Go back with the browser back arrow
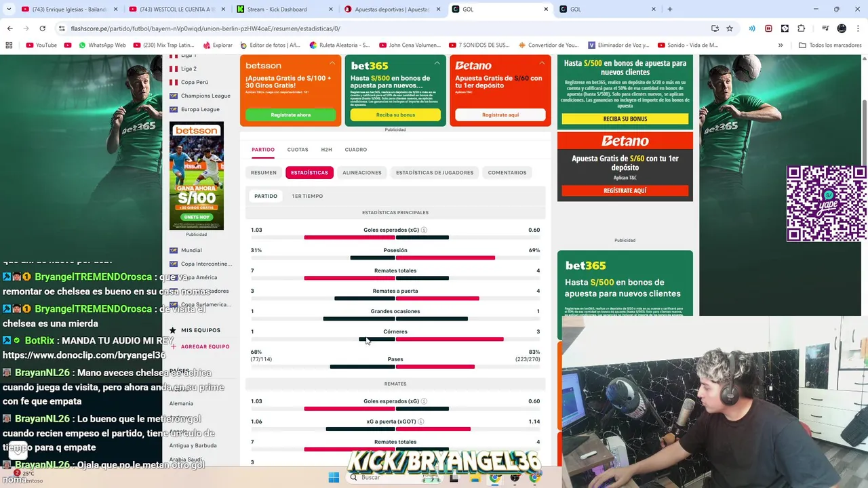Image resolution: width=868 pixels, height=488 pixels. (9, 28)
